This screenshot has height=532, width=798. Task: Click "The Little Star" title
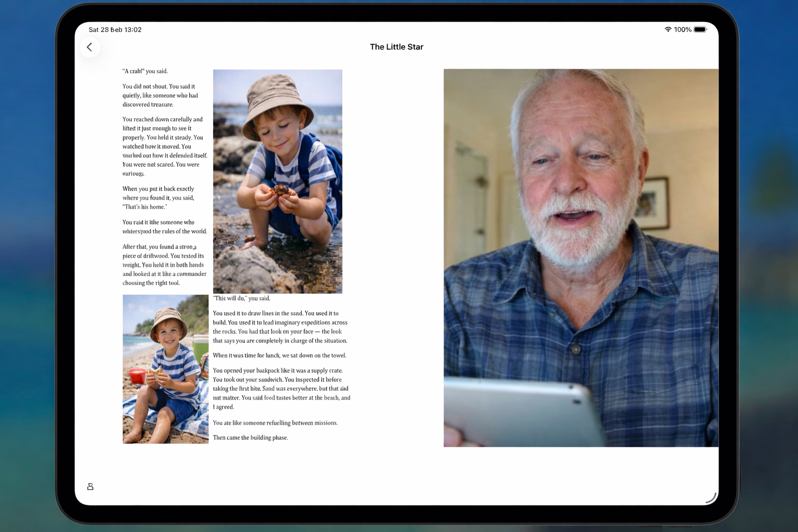point(396,47)
